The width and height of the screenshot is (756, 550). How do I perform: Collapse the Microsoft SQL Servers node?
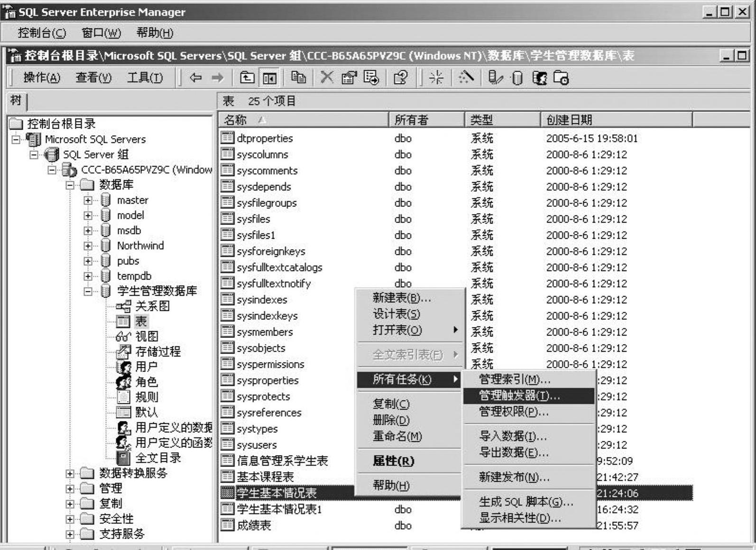click(16, 140)
